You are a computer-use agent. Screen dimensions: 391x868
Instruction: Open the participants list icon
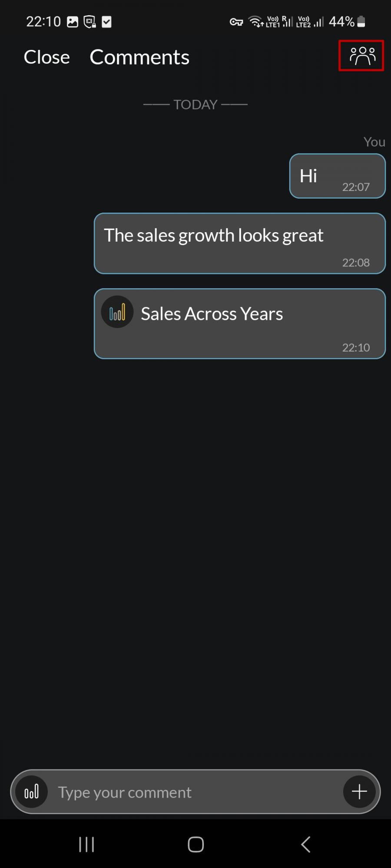pyautogui.click(x=361, y=56)
